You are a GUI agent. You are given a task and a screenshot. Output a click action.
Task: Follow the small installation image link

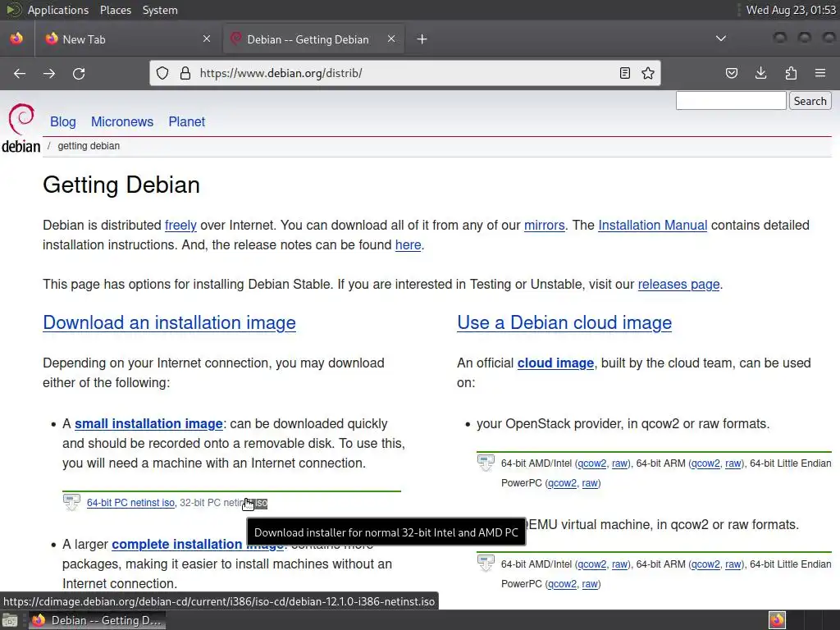(x=148, y=424)
